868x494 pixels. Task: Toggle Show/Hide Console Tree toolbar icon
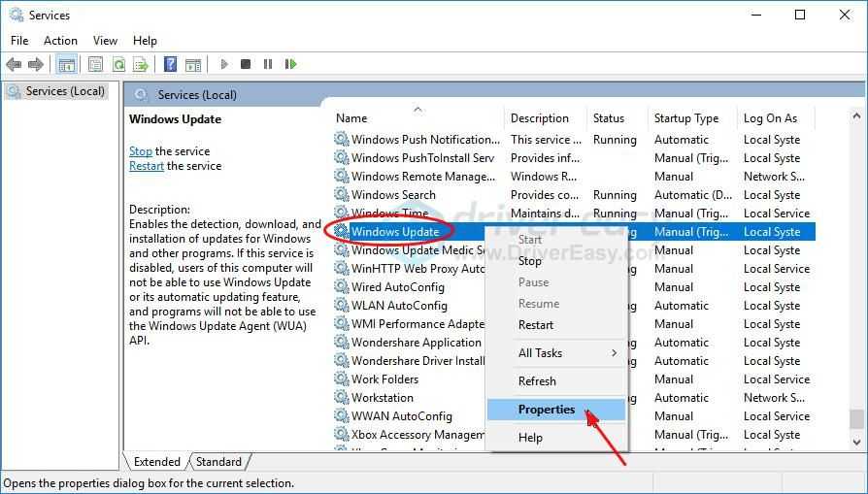point(67,65)
